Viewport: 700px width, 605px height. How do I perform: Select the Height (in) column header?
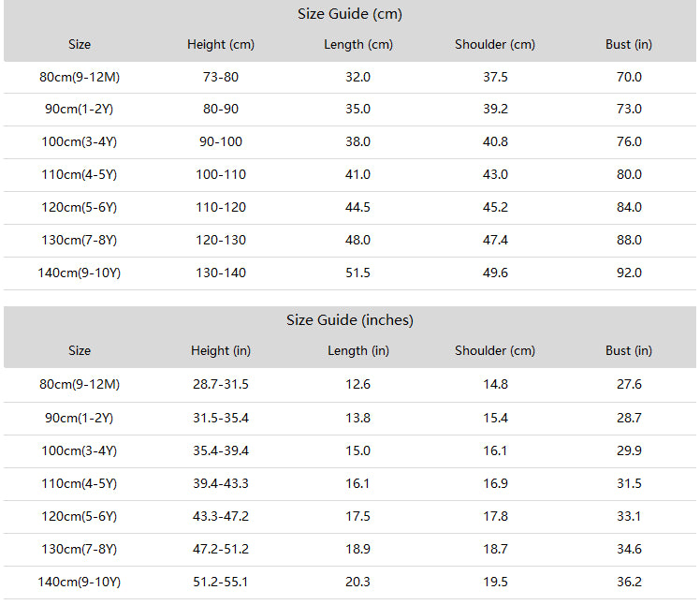[221, 351]
